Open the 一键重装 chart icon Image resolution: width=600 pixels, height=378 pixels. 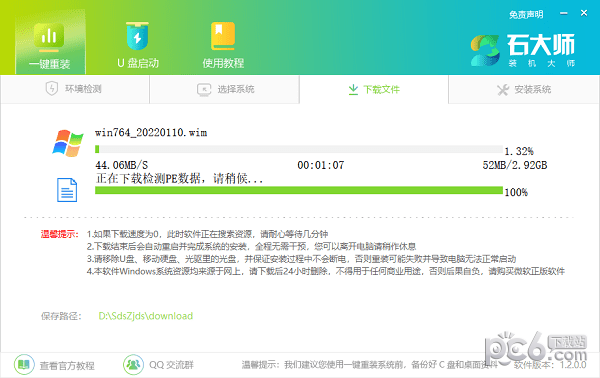pyautogui.click(x=49, y=37)
